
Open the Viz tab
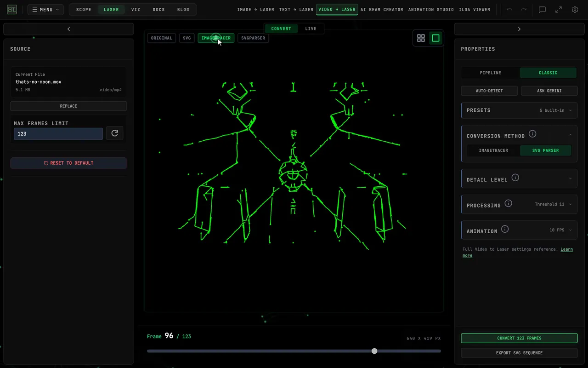[136, 10]
